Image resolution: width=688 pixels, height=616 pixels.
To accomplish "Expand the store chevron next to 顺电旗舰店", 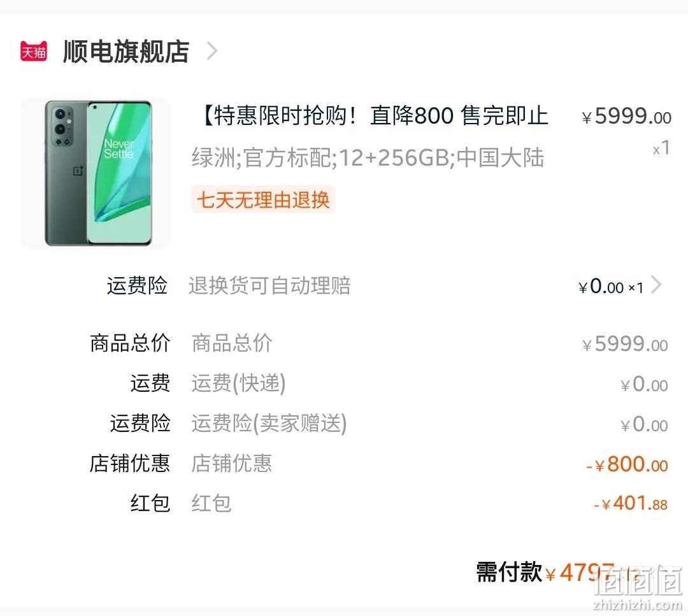I will tap(212, 51).
